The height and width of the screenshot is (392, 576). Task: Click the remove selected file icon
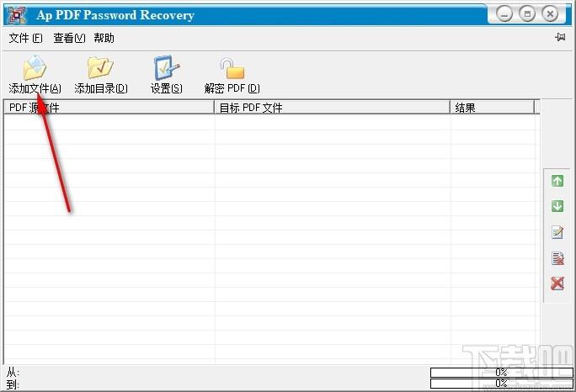click(x=557, y=258)
